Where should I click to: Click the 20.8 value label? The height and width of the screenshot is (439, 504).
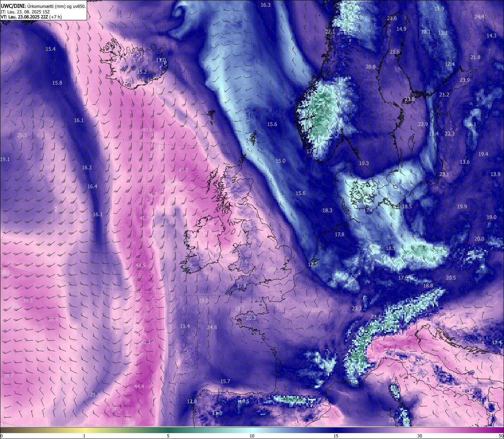point(371,67)
